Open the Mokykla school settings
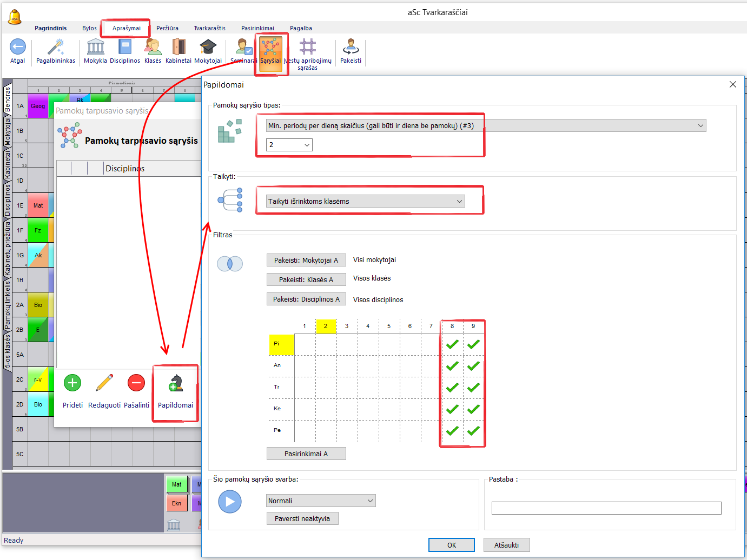The image size is (747, 560). 95,48
